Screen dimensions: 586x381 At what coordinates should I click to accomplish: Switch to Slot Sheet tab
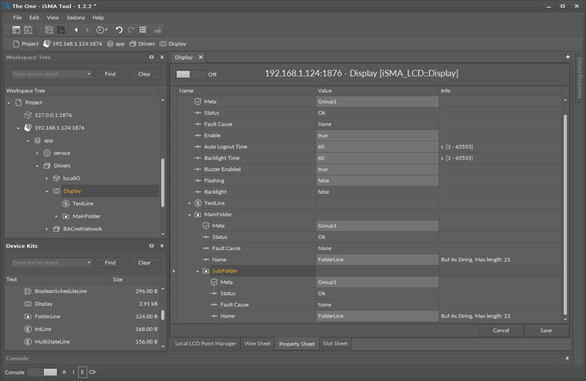[x=335, y=344]
